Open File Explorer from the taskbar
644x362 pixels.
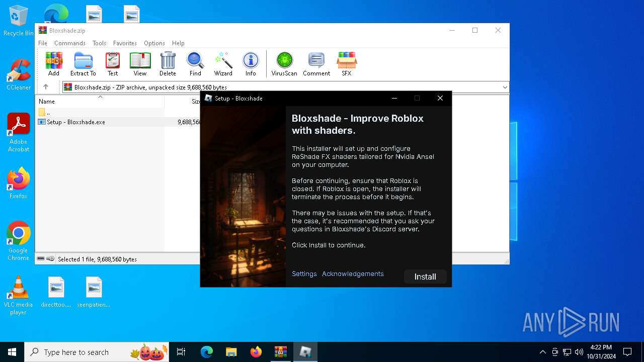click(231, 352)
